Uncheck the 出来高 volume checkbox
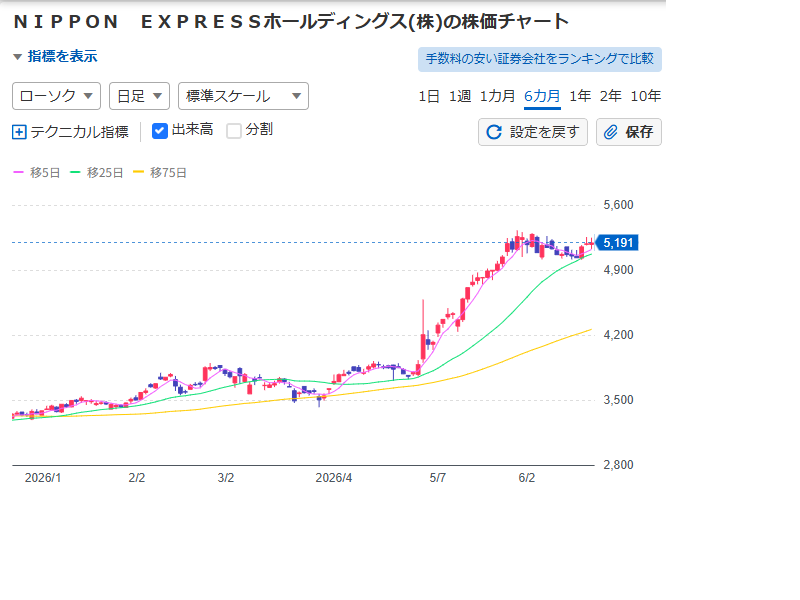The image size is (800, 600). tap(160, 131)
